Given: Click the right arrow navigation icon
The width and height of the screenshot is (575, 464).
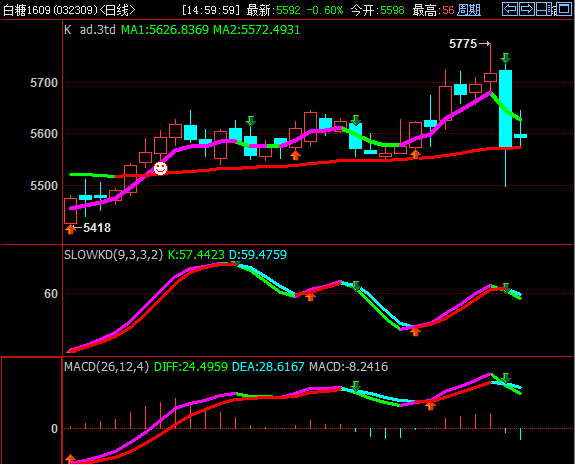Looking at the screenshot, I should click(527, 9).
